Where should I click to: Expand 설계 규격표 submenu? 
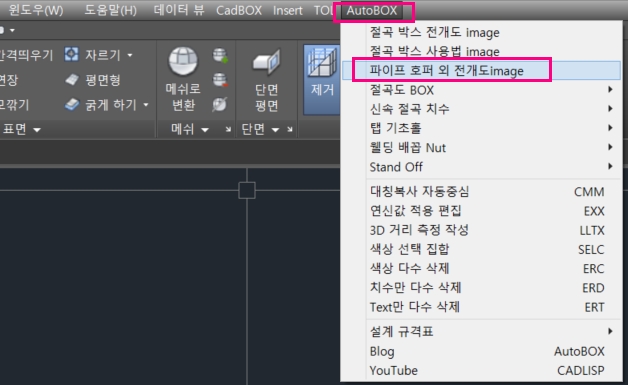(481, 332)
